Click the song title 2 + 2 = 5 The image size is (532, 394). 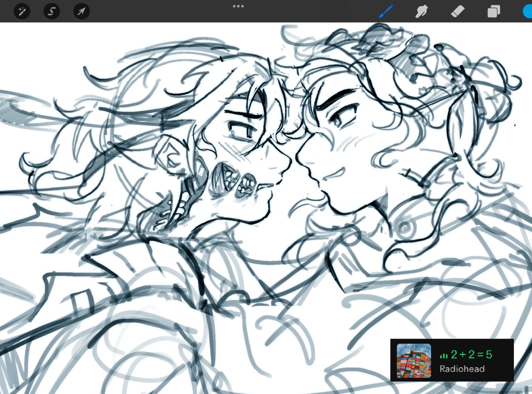(x=471, y=355)
